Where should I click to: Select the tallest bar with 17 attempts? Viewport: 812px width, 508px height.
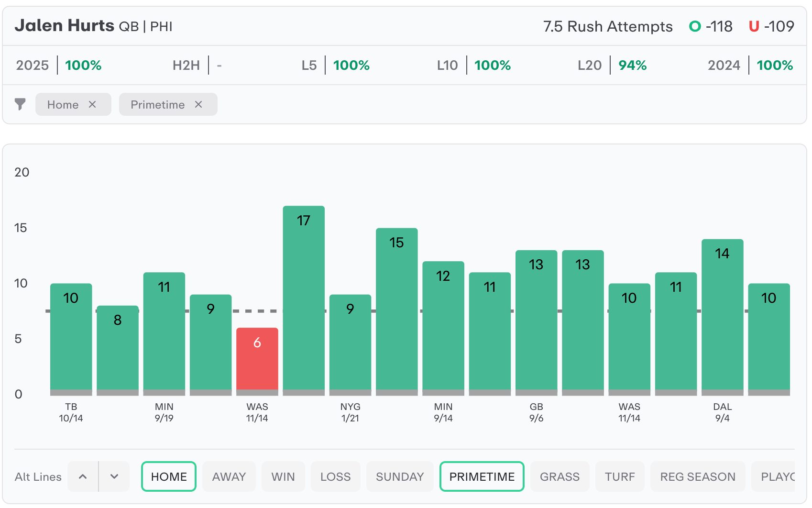coord(304,300)
